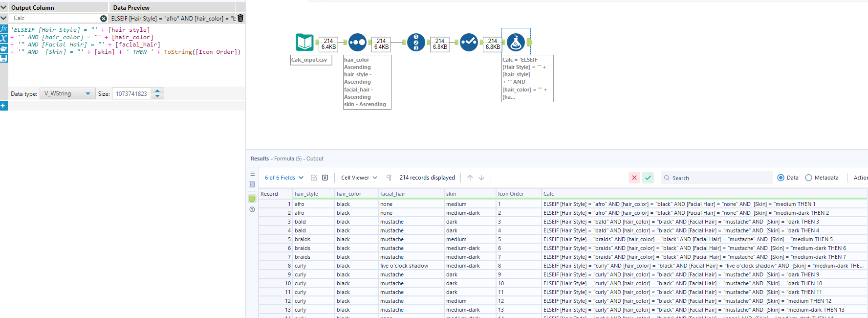The width and height of the screenshot is (868, 318).
Task: Select record 13 Icon Order cell
Action: pos(519,310)
